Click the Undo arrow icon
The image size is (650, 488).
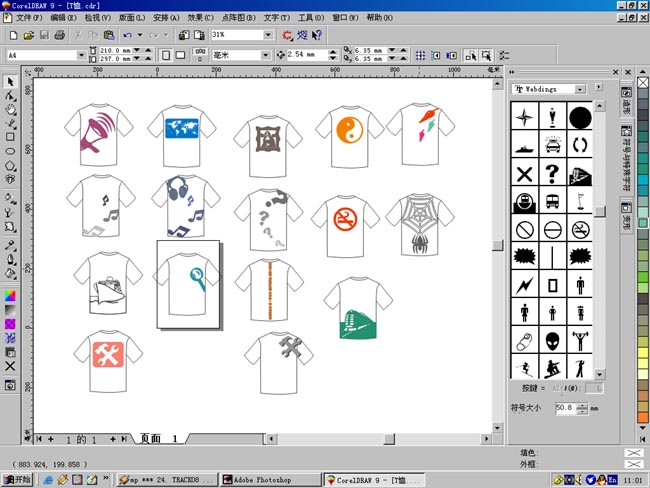(128, 35)
